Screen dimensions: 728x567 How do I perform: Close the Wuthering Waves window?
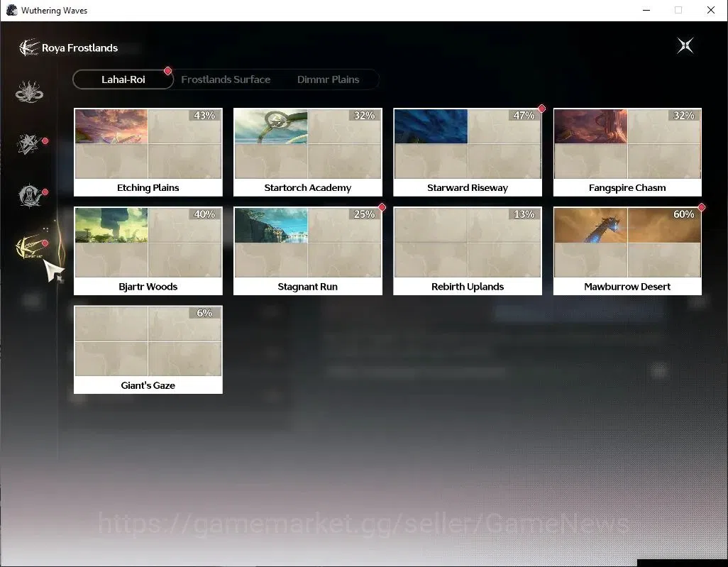pos(710,10)
